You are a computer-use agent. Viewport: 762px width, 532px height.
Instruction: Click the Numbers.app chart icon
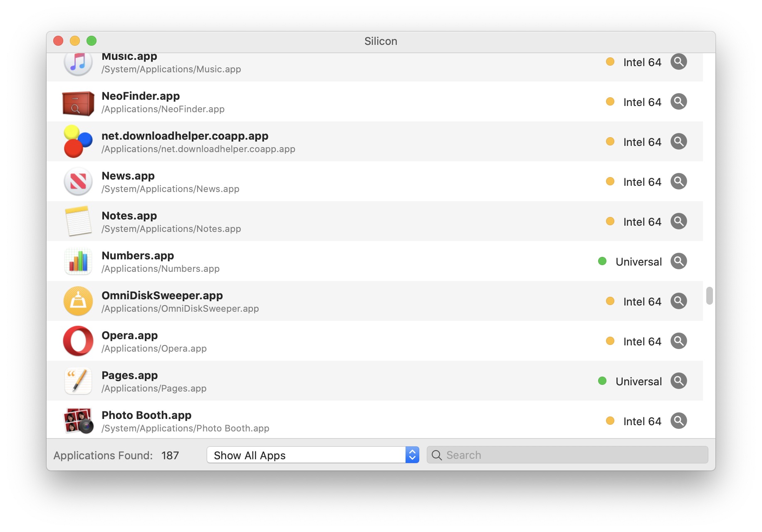(78, 261)
